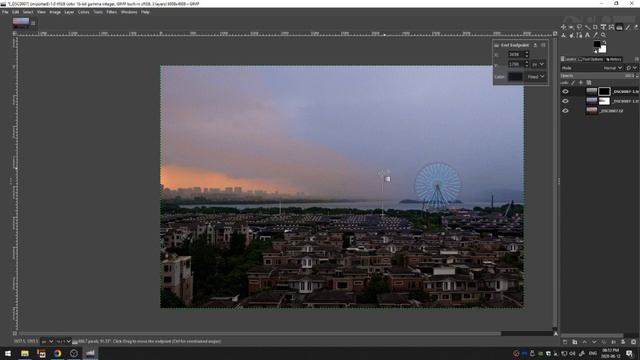Select the Move tool in the toolbox
Viewport: 640px width, 360px height.
pos(563,27)
